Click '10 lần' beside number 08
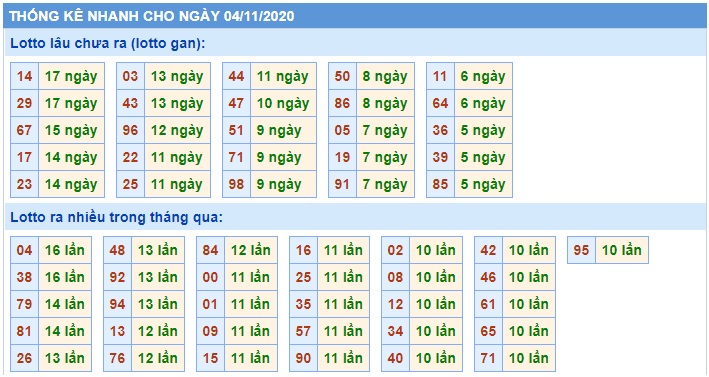This screenshot has height=377, width=709. (436, 277)
